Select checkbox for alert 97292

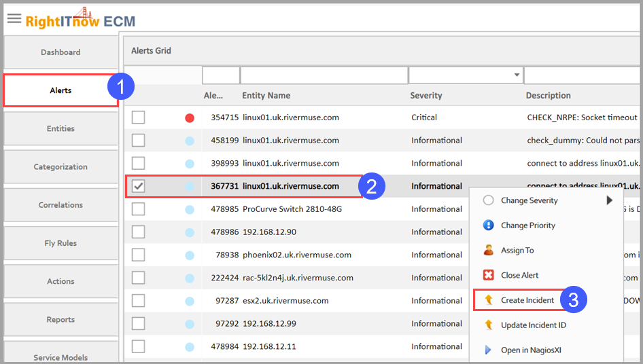(138, 323)
